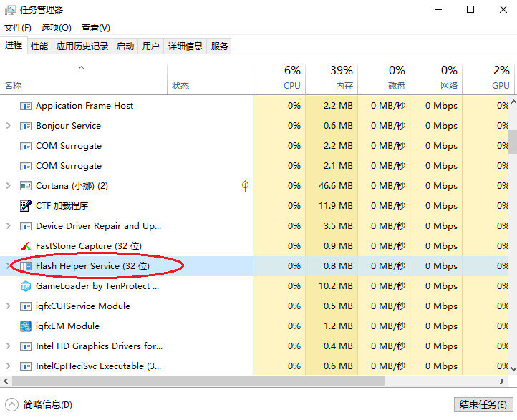Viewport: 517px width, 420px height.
Task: Click the Application Frame Host process icon
Action: [x=26, y=106]
